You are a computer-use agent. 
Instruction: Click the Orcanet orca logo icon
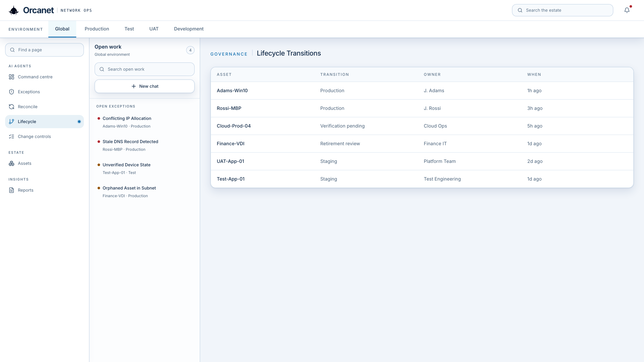[x=14, y=10]
